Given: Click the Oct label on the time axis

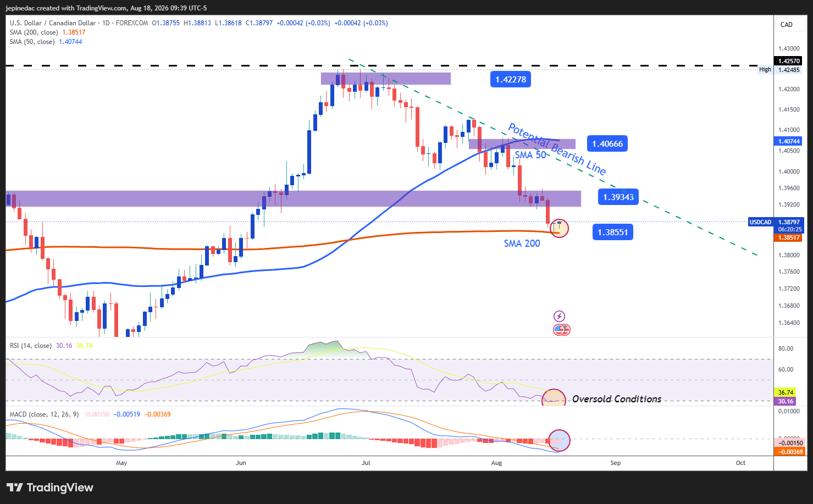Looking at the screenshot, I should click(741, 463).
